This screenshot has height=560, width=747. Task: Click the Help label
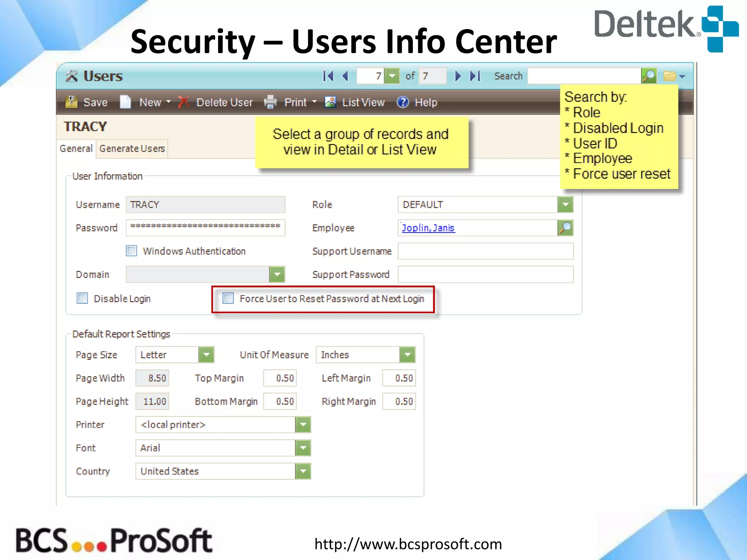tap(426, 102)
